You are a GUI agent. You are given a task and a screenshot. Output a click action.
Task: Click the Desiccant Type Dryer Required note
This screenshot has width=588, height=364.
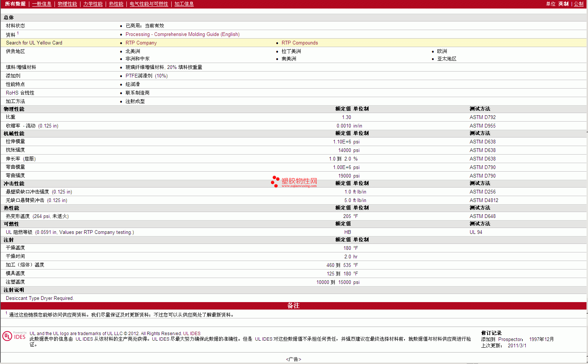tap(40, 298)
